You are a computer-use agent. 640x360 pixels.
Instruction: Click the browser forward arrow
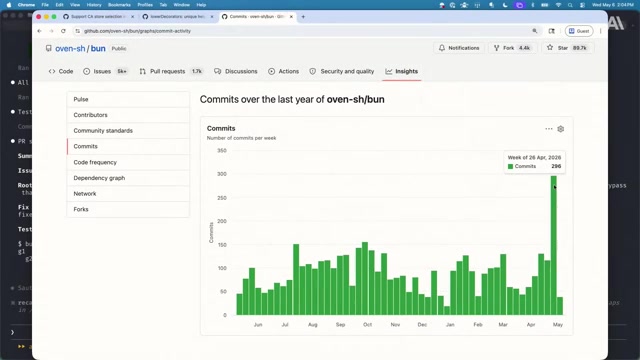(51, 31)
